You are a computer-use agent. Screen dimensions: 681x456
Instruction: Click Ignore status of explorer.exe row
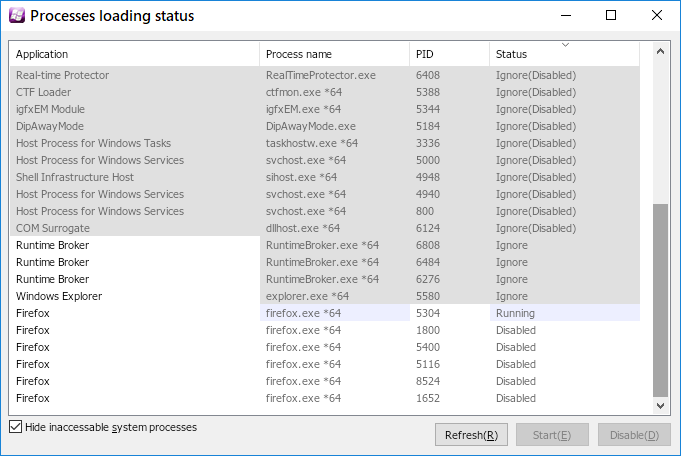(512, 296)
